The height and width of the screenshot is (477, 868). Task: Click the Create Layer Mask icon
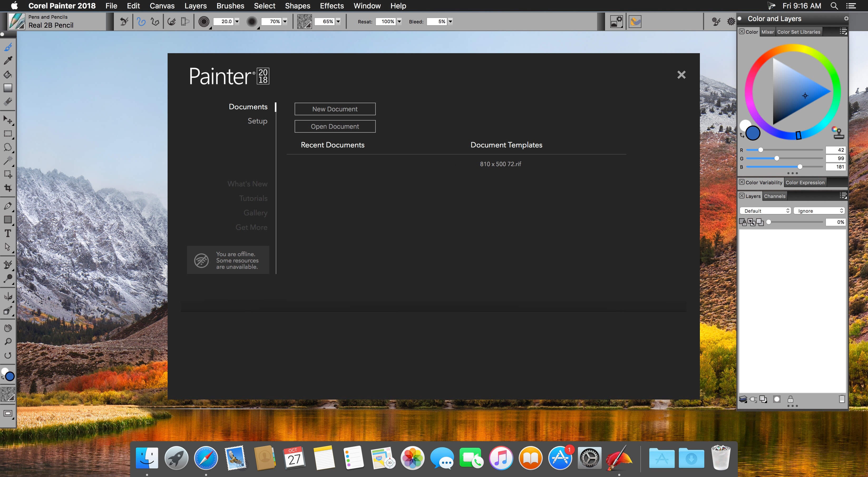(777, 399)
